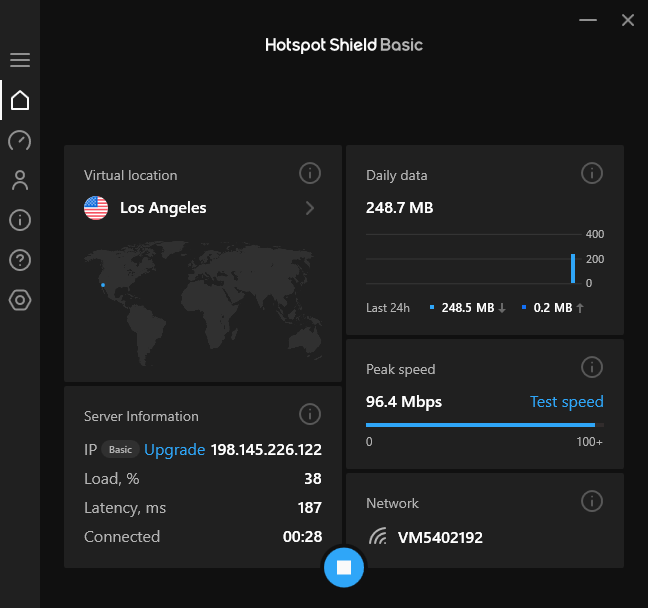Click the 96.4 Mbps peak speed value
The width and height of the screenshot is (648, 608).
pos(404,402)
